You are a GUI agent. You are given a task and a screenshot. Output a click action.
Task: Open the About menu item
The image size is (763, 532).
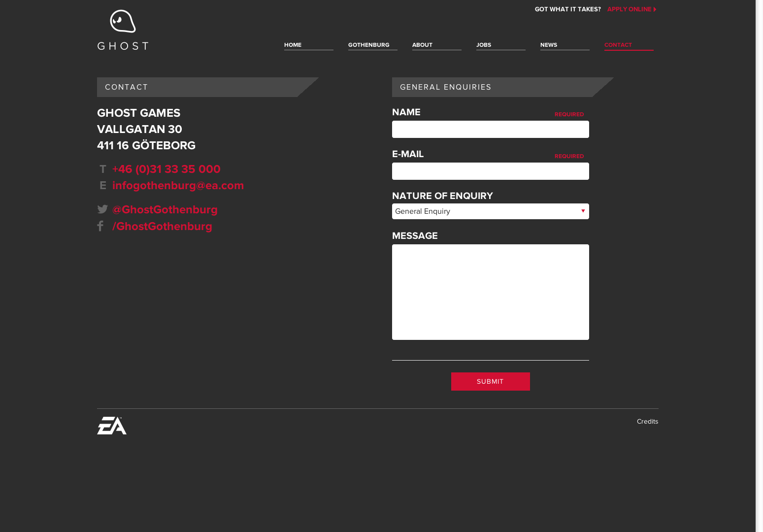tap(436, 45)
